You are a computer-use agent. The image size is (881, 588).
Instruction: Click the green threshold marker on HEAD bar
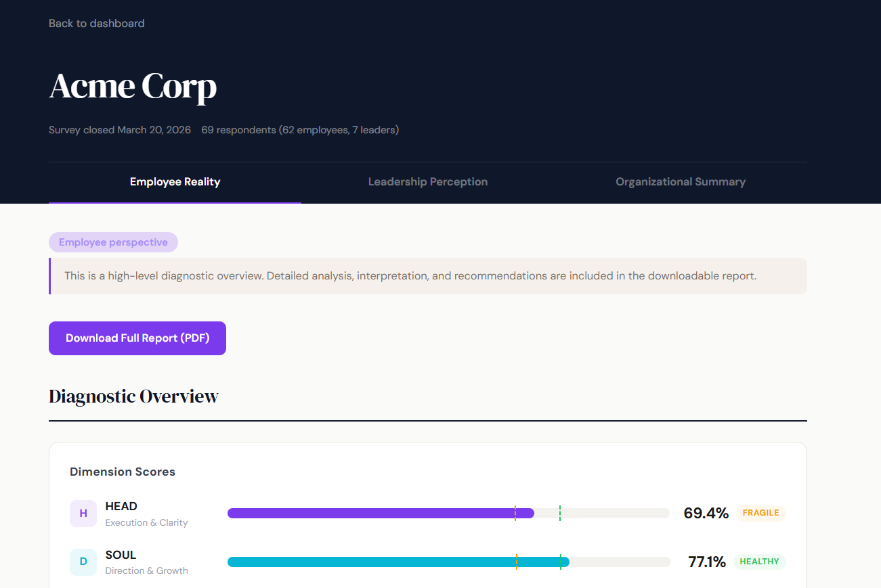(560, 513)
